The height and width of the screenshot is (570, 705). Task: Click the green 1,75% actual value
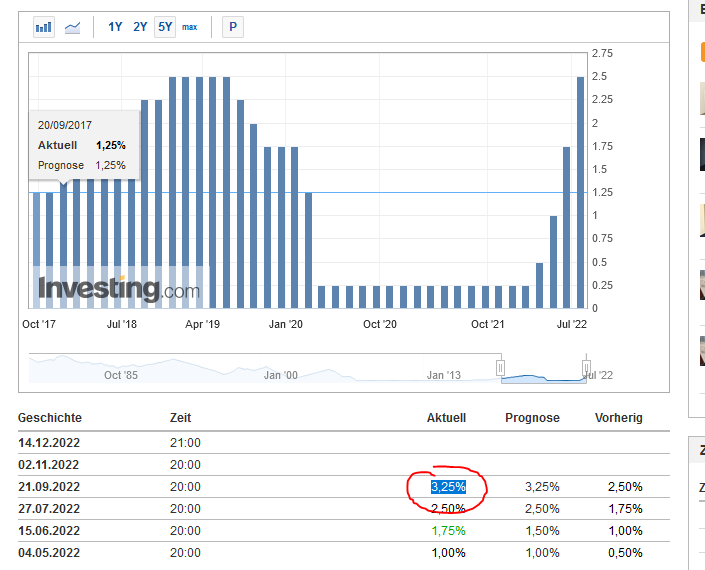[x=448, y=531]
